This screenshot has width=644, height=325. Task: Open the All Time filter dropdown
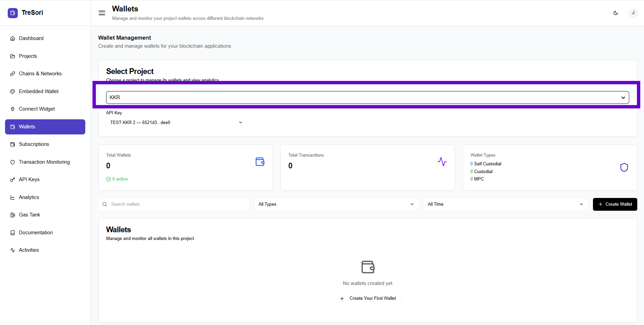(505, 204)
